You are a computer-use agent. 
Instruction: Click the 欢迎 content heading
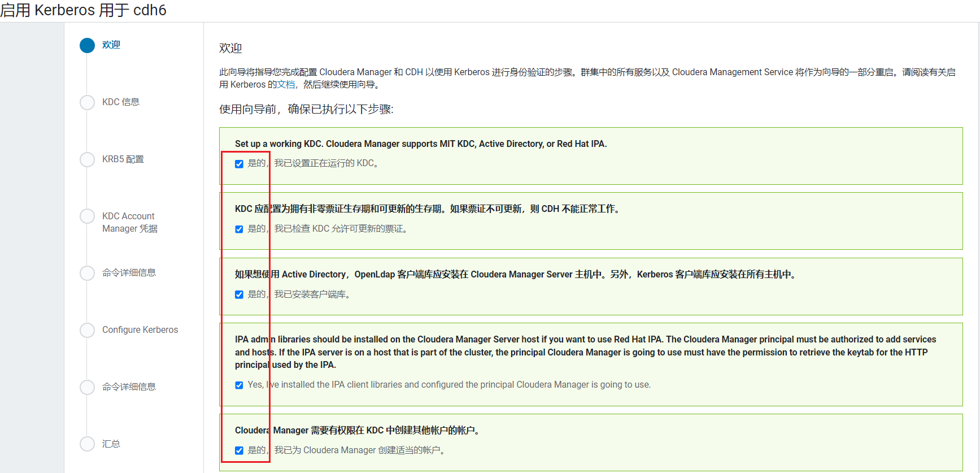click(230, 48)
